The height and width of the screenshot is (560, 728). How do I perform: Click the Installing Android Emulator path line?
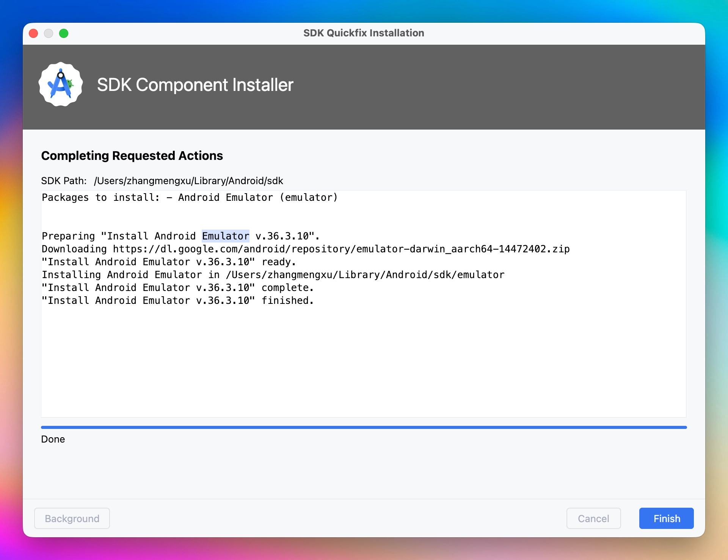(x=273, y=275)
